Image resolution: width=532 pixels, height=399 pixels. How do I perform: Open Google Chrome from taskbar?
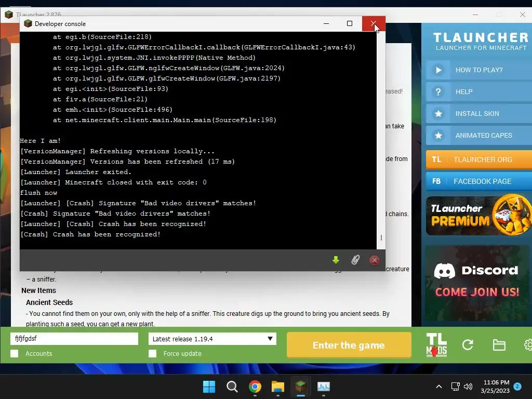(x=255, y=387)
